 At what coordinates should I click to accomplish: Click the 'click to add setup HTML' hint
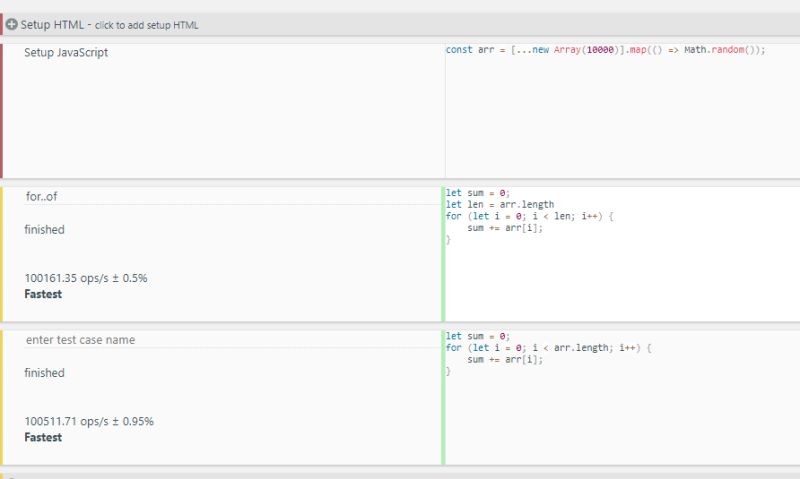pyautogui.click(x=146, y=25)
